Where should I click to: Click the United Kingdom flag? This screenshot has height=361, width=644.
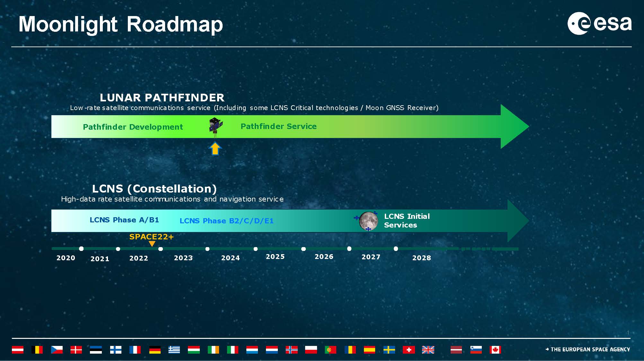(428, 350)
